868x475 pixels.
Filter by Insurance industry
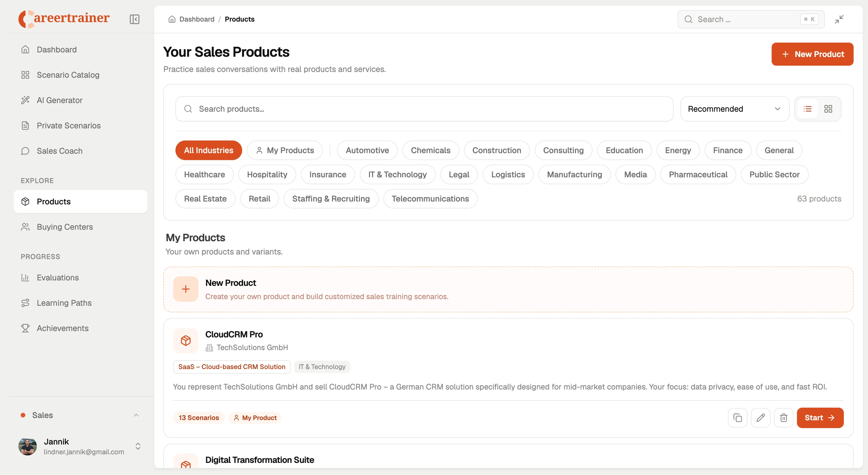[x=328, y=174]
